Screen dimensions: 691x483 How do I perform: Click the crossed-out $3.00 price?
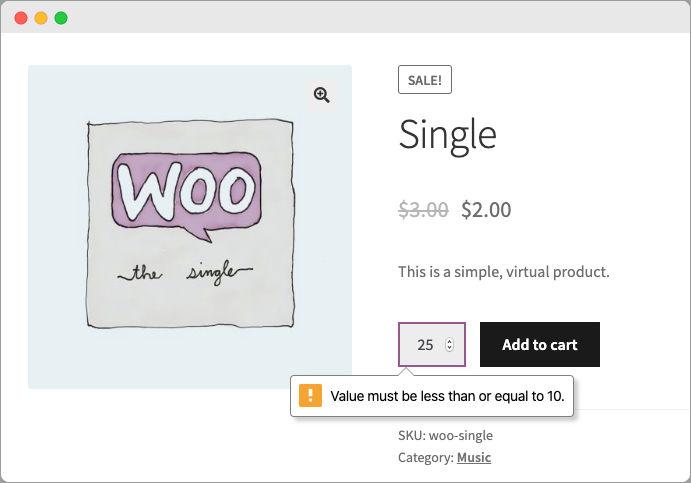coord(423,209)
